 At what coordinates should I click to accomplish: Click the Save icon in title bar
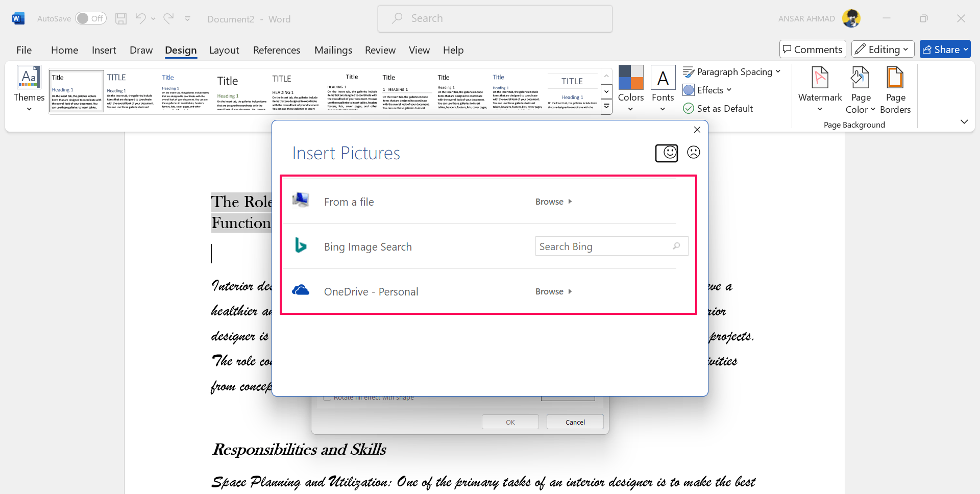tap(121, 19)
